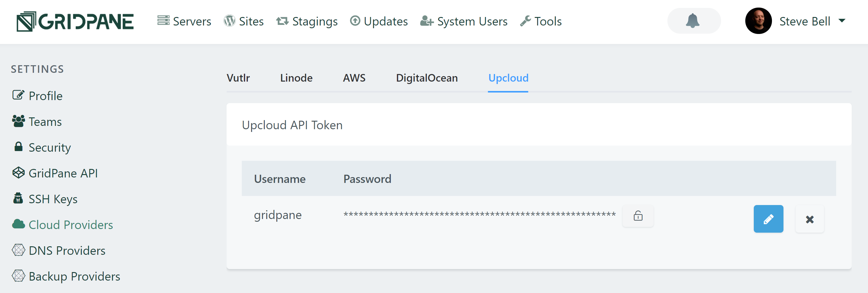Click the masked password asterisks
868x293 pixels.
coord(480,214)
